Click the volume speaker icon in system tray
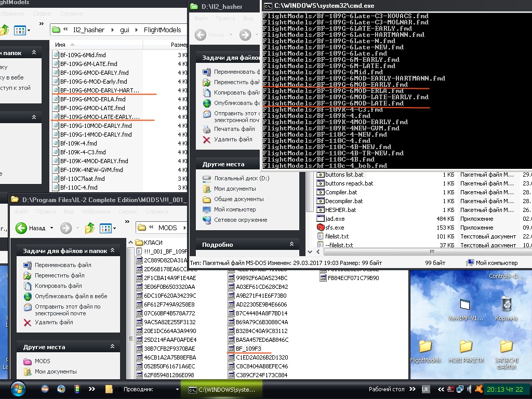532x399 pixels. pyautogui.click(x=469, y=389)
